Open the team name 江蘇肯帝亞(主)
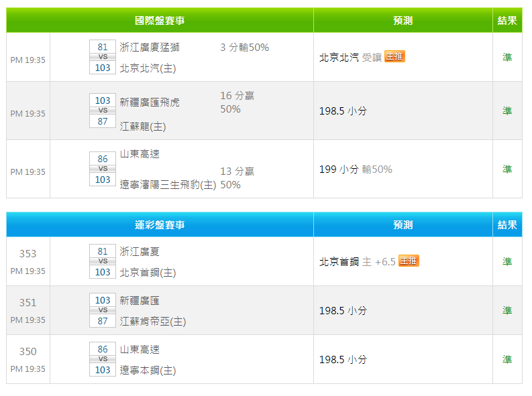 [x=153, y=321]
